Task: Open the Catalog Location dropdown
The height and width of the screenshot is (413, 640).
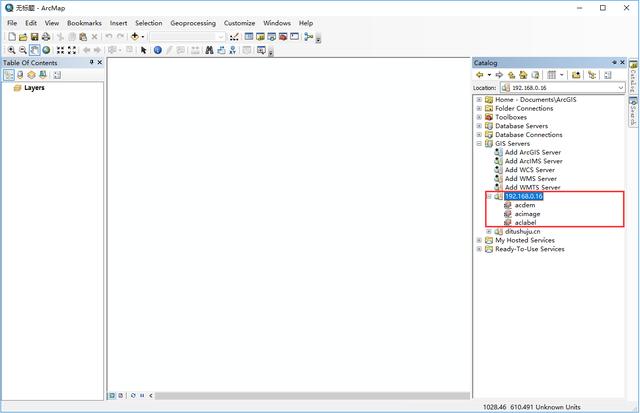Action: click(620, 88)
